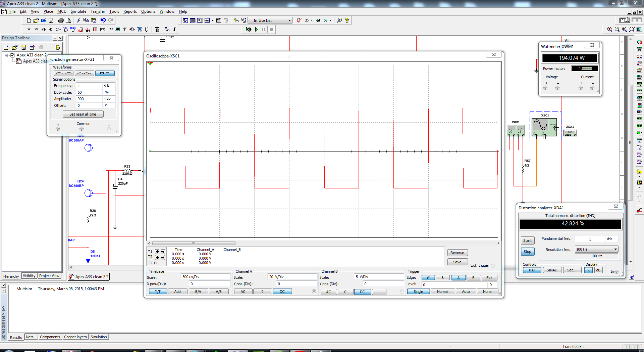
Task: Toggle the simulation power switch at top right
Action: point(625,20)
